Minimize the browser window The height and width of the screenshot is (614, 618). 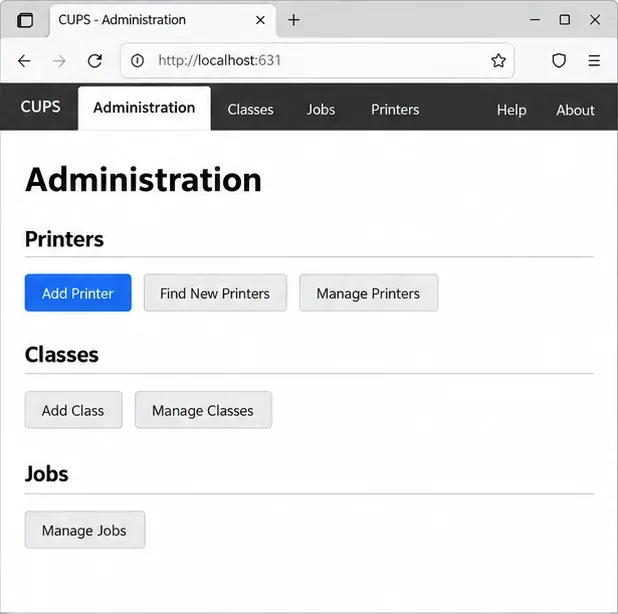tap(535, 19)
